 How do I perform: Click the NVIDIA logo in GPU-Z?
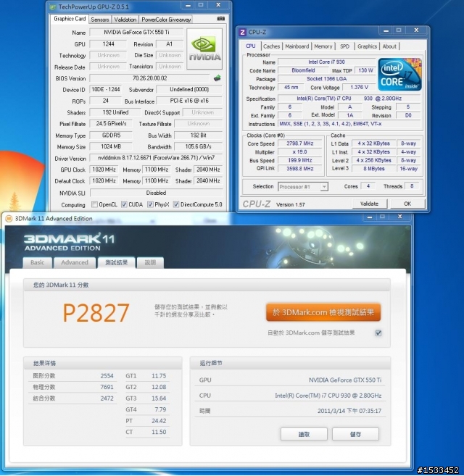(x=204, y=49)
